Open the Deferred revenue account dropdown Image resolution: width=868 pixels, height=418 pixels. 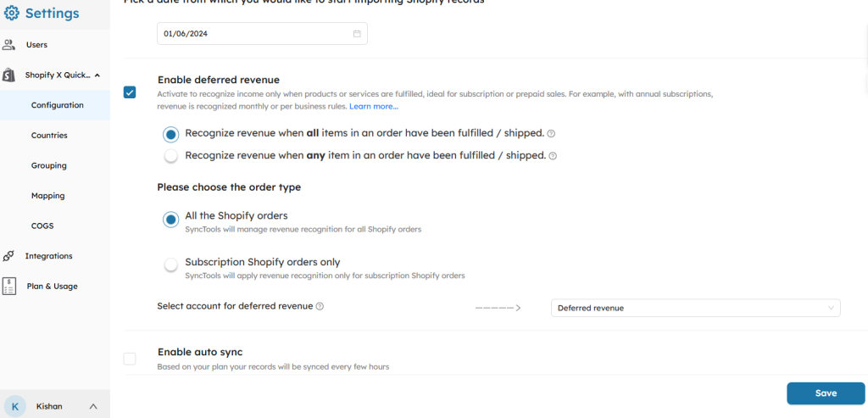pos(695,308)
